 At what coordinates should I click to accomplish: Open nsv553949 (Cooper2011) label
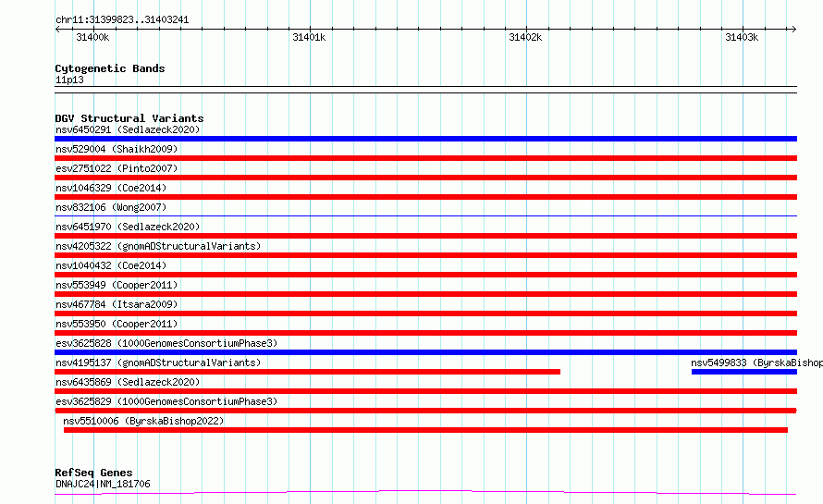117,285
